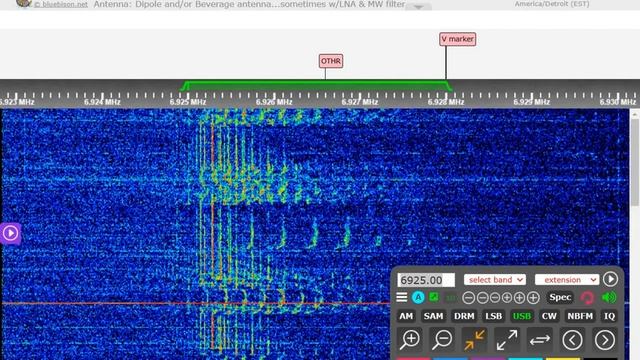This screenshot has width=640, height=360.
Task: Step frequency down with the largest minus
Action: [x=469, y=298]
